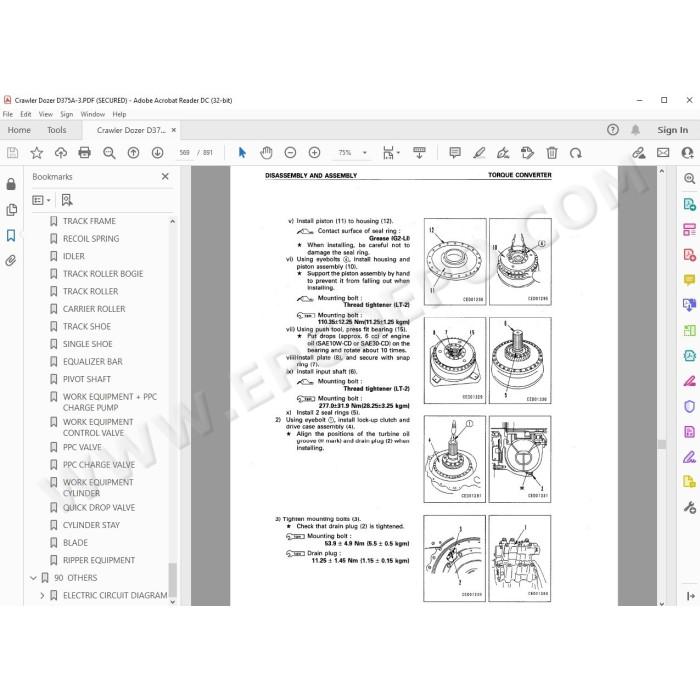The width and height of the screenshot is (700, 700).
Task: Open More Tools wrench icon
Action: tap(689, 507)
